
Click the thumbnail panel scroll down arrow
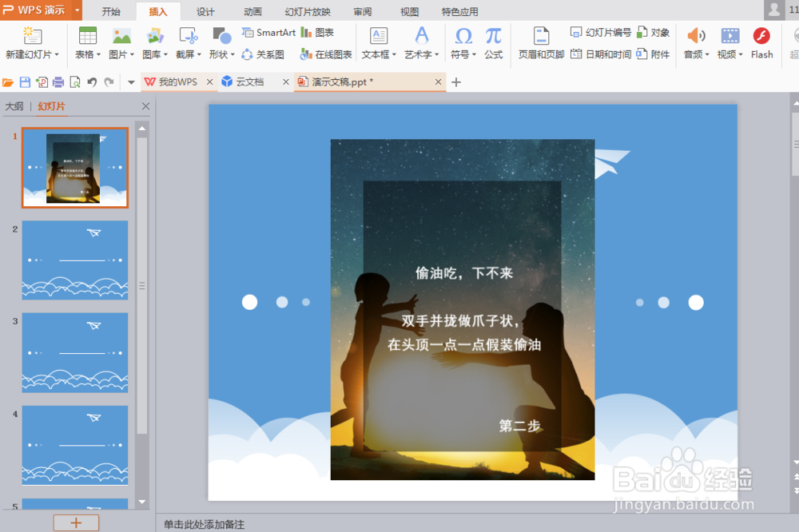coord(142,502)
